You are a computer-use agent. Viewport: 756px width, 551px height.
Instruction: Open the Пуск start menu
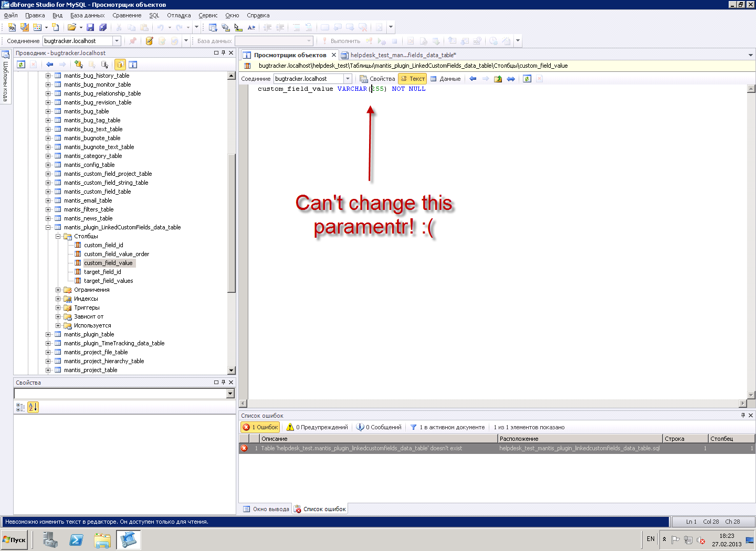15,539
